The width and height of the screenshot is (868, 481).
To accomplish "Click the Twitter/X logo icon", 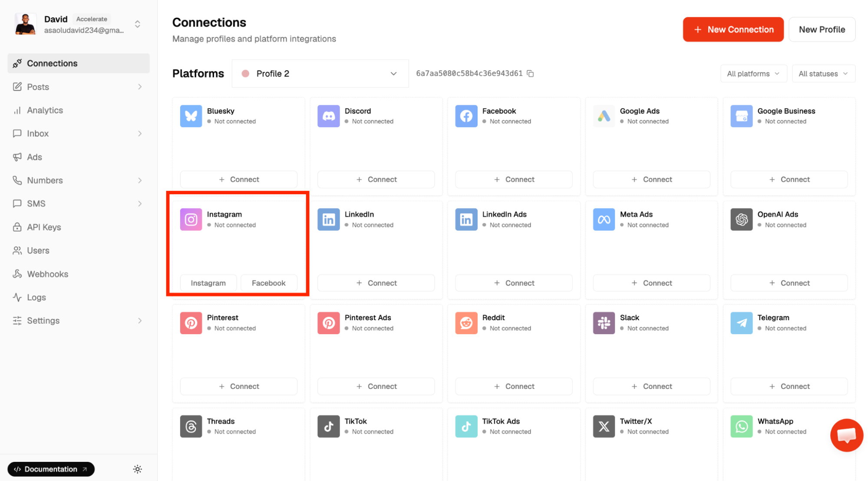I will coord(604,426).
